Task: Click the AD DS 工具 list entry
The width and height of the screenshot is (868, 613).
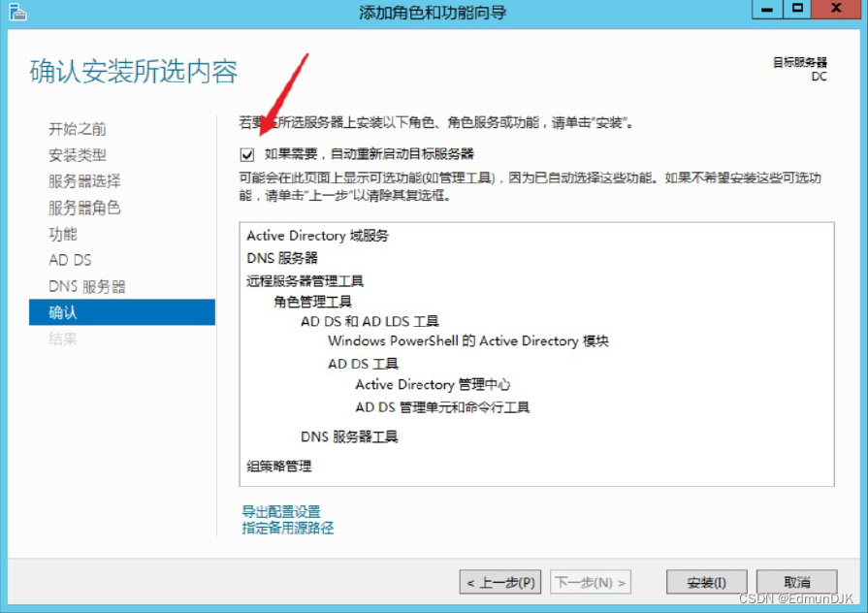Action: pos(363,364)
